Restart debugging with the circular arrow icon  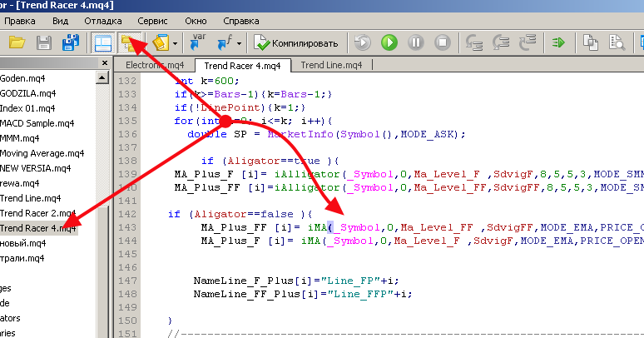point(363,42)
